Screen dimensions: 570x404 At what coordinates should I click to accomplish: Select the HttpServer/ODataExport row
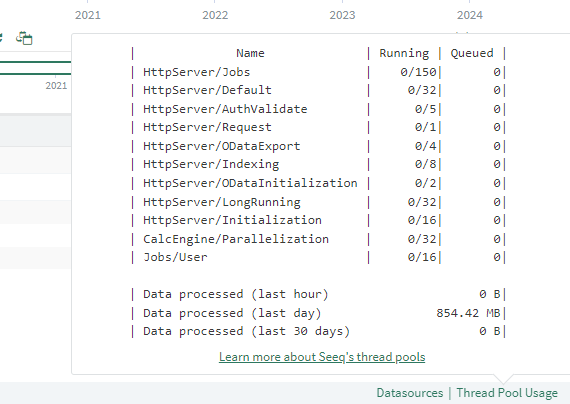(319, 146)
